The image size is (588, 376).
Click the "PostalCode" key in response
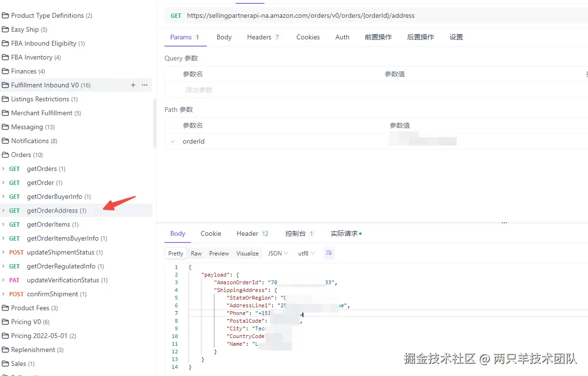click(x=247, y=321)
